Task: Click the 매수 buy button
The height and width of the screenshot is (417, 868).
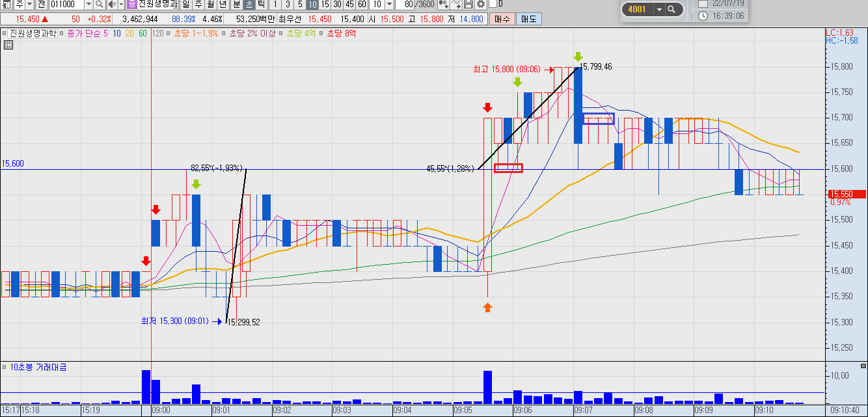Action: tap(502, 19)
